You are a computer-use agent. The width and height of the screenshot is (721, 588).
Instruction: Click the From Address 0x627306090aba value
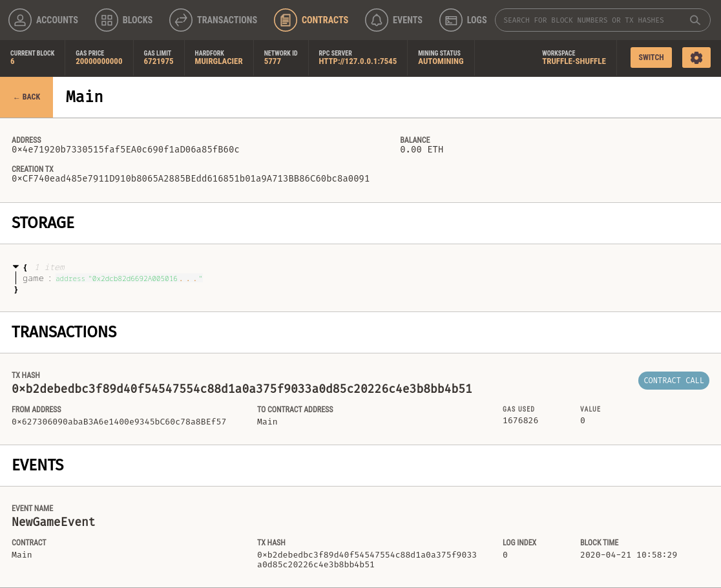click(119, 421)
